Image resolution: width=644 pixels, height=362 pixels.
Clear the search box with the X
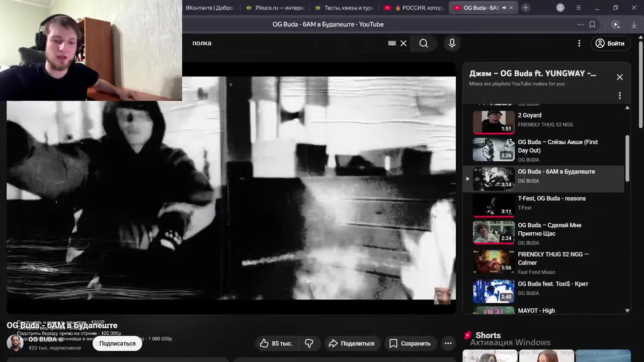(404, 43)
